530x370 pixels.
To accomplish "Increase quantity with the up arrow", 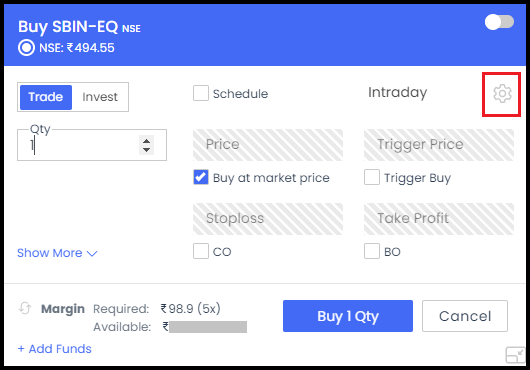I will 146,141.
